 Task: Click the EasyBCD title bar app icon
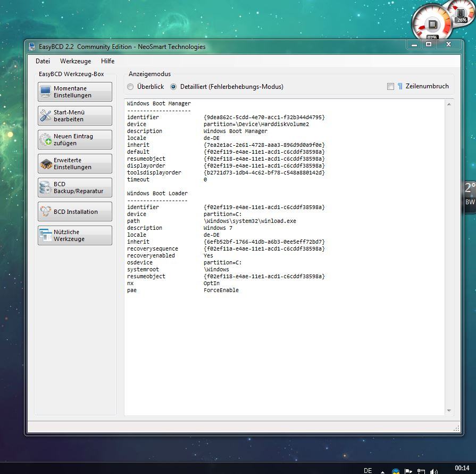[32, 47]
